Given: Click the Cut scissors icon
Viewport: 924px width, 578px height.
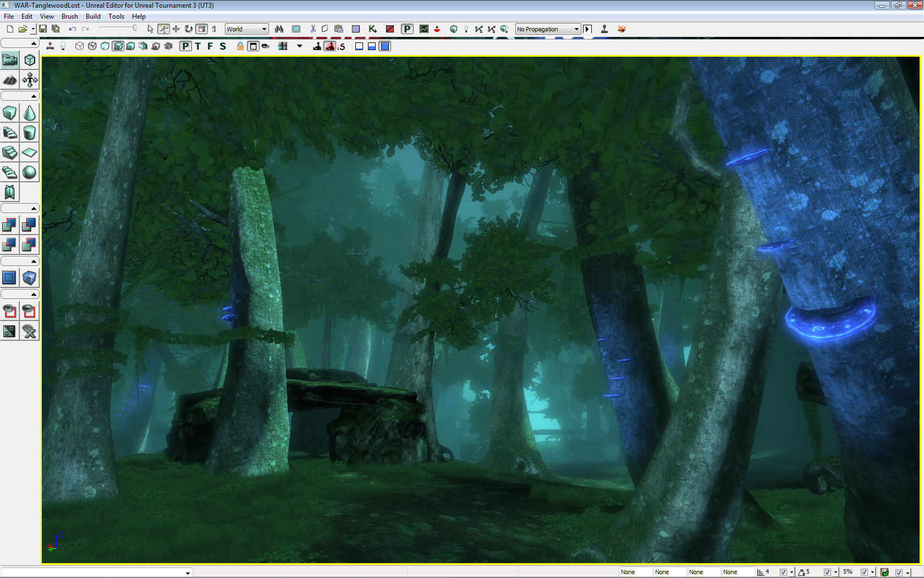Looking at the screenshot, I should (x=312, y=29).
